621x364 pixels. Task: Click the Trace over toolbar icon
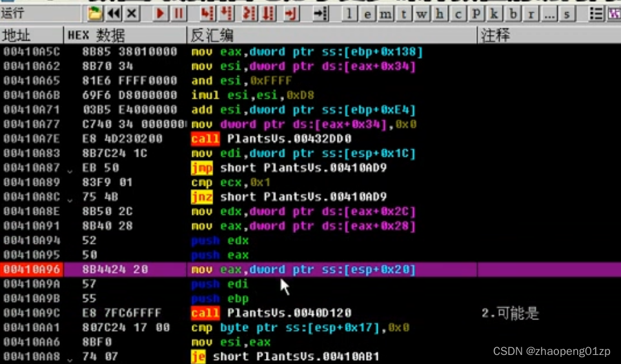coord(269,14)
